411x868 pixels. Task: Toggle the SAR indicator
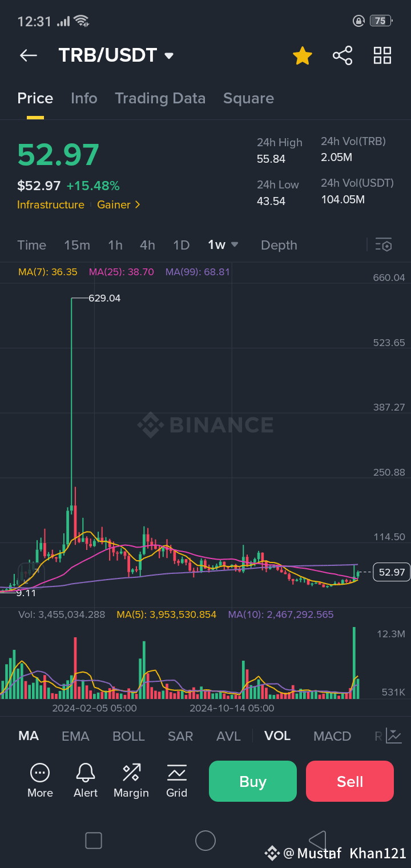pyautogui.click(x=180, y=736)
